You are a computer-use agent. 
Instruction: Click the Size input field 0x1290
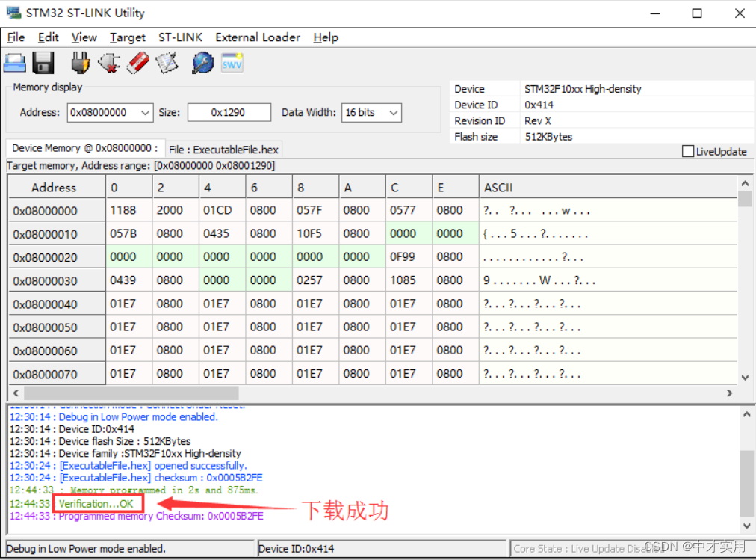(229, 113)
